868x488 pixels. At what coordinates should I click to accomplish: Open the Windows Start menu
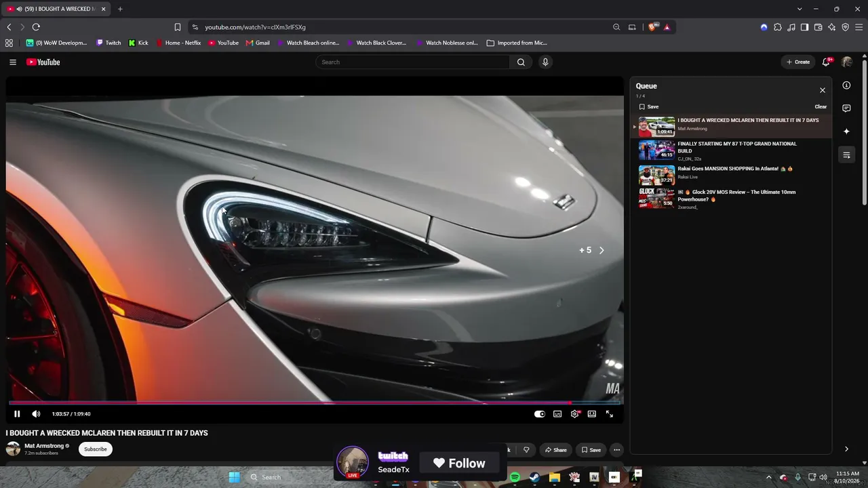click(x=235, y=477)
